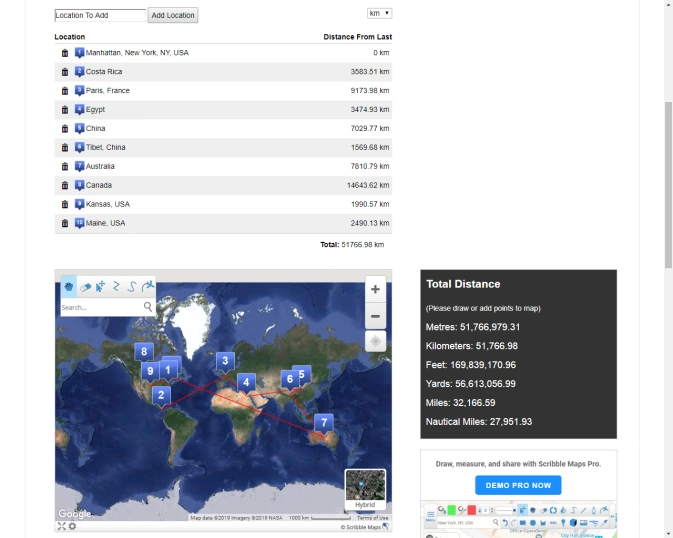Screen dimensions: 673x538
Task: Focus the Location To Add field
Action: pos(100,15)
